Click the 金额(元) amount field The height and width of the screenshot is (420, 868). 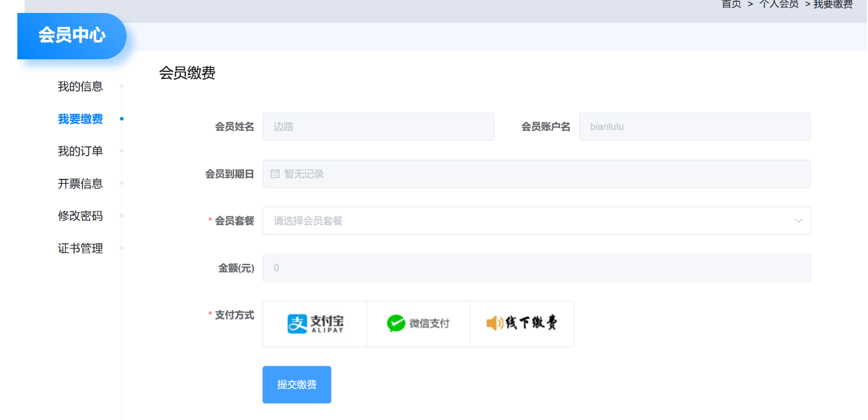pyautogui.click(x=537, y=268)
